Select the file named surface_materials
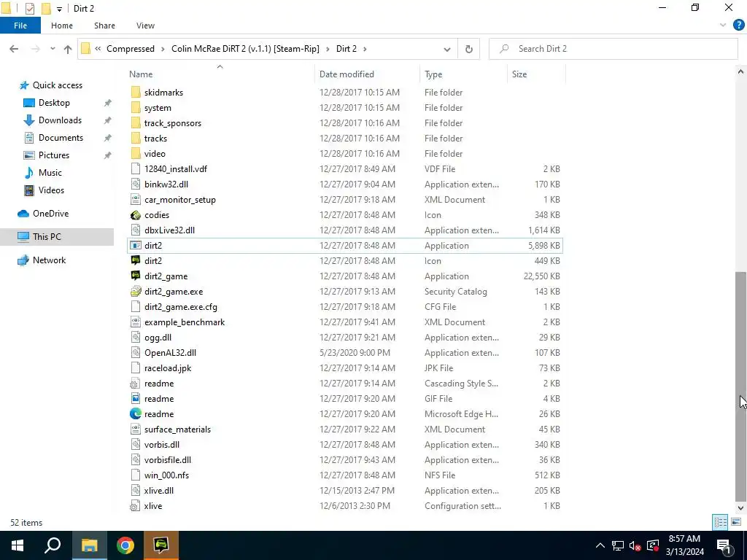This screenshot has width=747, height=560. click(x=177, y=429)
